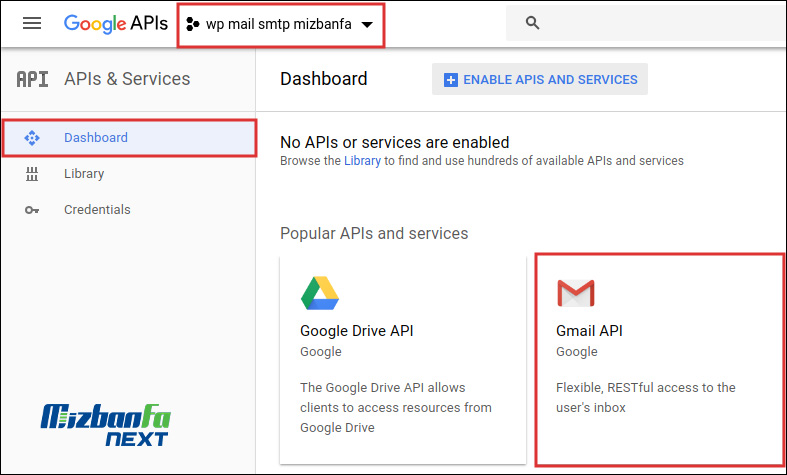Open wp mail smtp mizbanfa project selector
The height and width of the screenshot is (475, 787).
pyautogui.click(x=278, y=24)
